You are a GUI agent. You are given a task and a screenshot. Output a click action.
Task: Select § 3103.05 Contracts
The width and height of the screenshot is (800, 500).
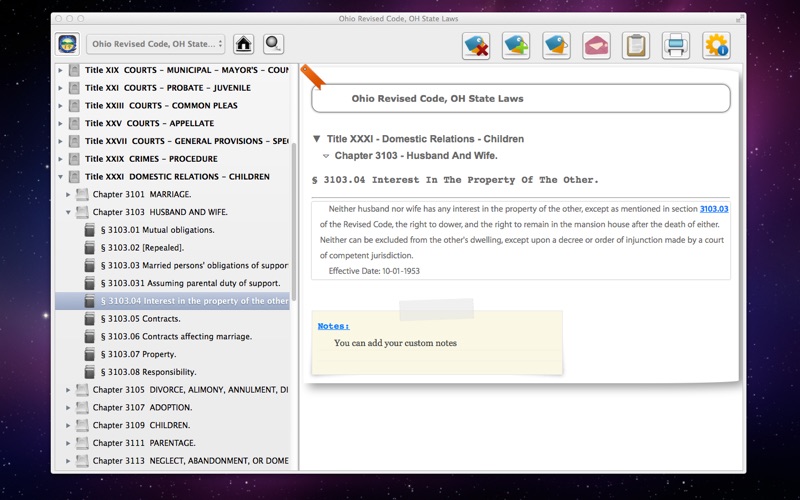pos(140,319)
